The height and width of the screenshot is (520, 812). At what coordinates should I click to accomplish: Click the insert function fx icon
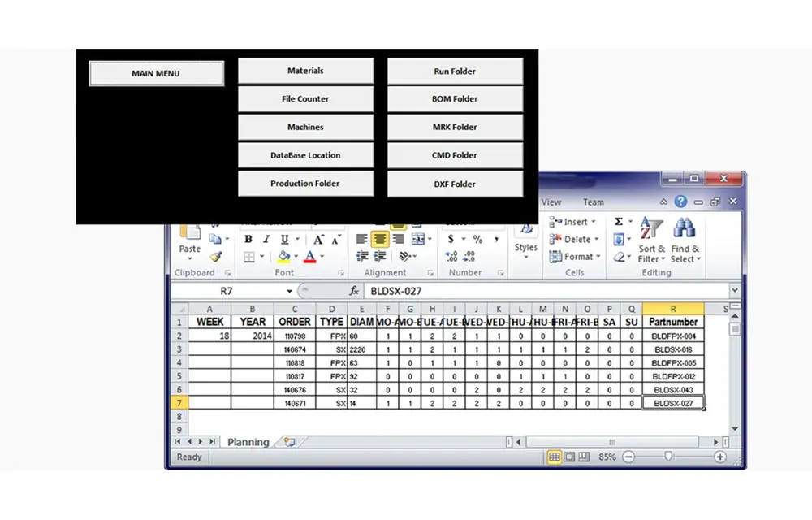point(354,291)
